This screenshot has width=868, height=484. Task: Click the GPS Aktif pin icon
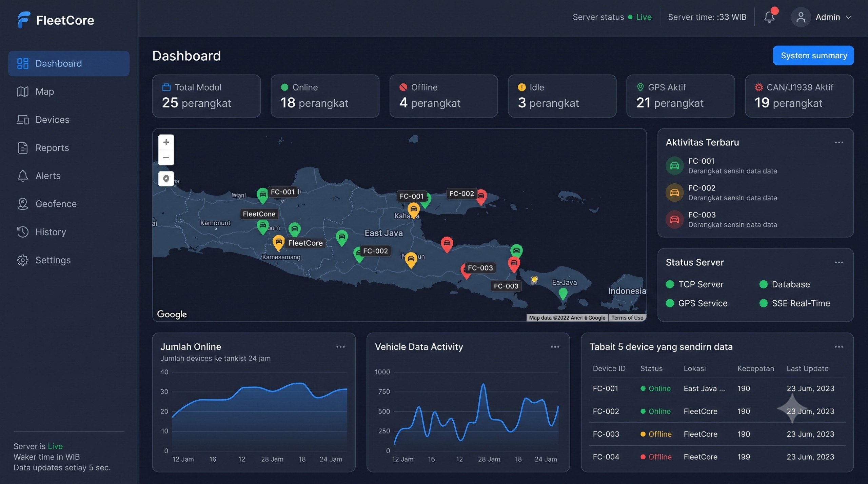tap(640, 87)
